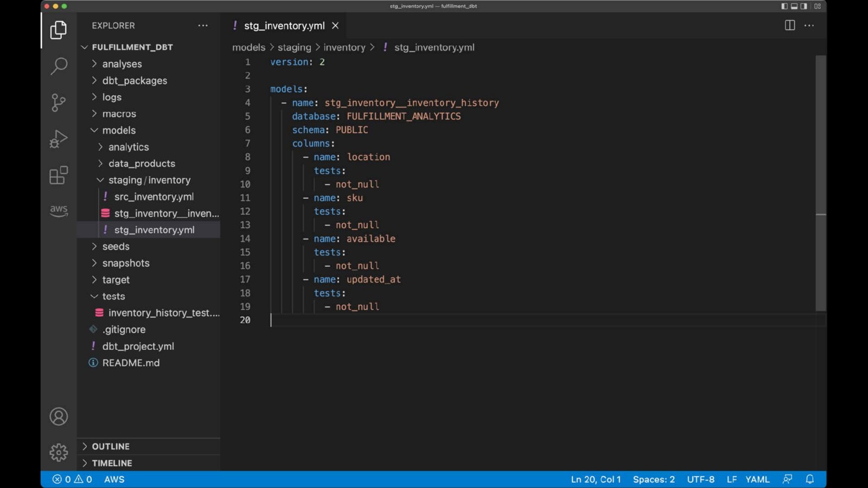The image size is (868, 488).
Task: Toggle the secondary sidebar layout button
Action: click(x=804, y=7)
